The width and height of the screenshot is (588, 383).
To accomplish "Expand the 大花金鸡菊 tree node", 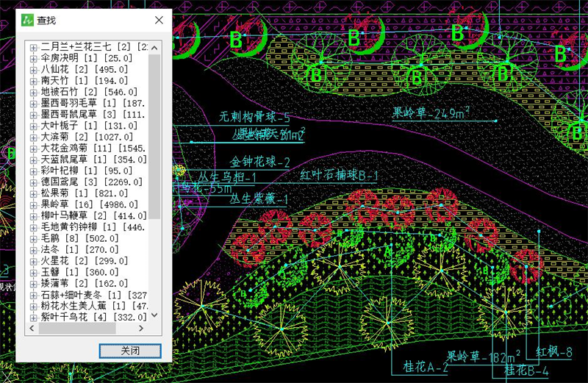I will pyautogui.click(x=34, y=149).
